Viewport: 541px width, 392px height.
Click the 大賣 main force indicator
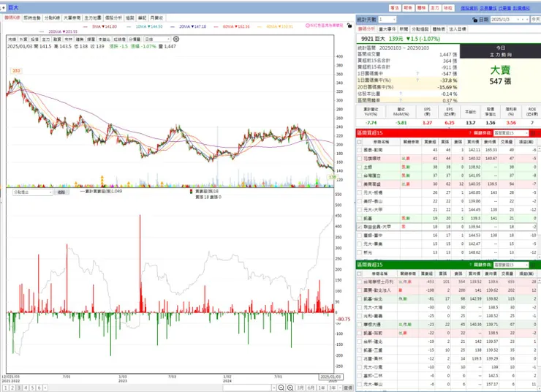500,70
